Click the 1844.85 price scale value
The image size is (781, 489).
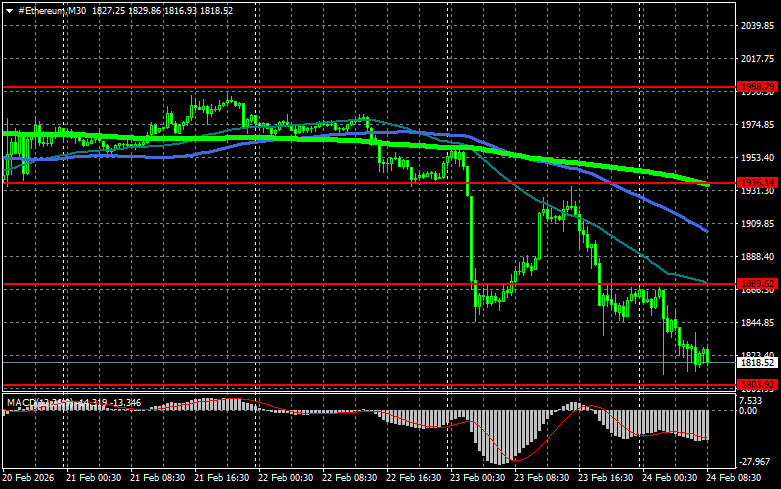756,321
